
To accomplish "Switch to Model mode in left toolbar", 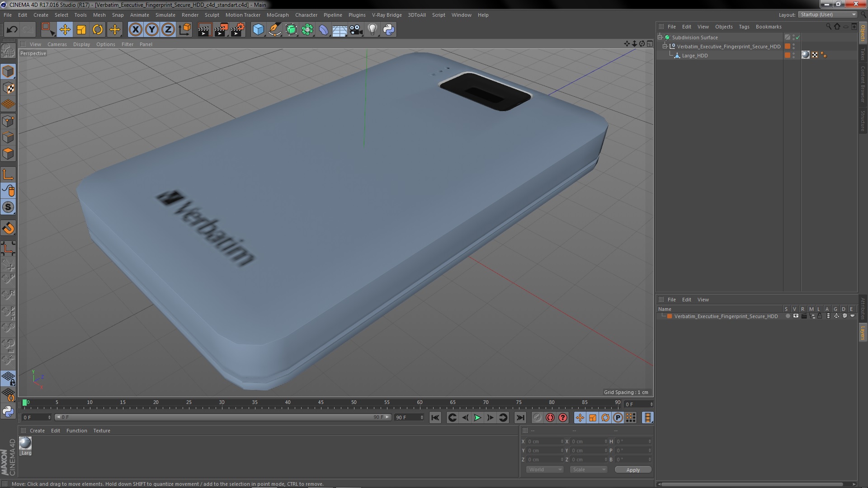I will tap(8, 72).
